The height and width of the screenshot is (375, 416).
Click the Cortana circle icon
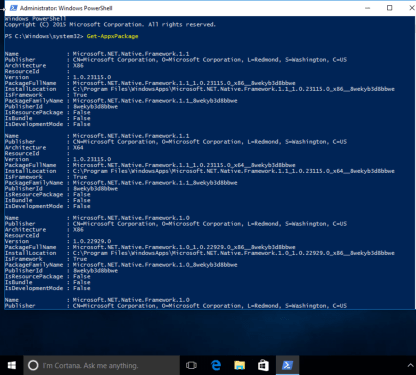coord(33,365)
